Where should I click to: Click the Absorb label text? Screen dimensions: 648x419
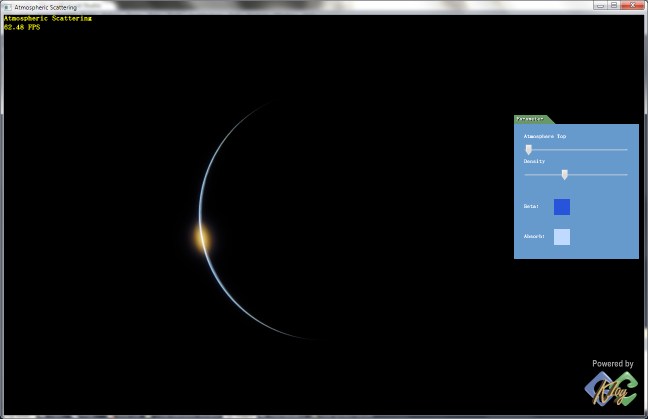pyautogui.click(x=534, y=237)
